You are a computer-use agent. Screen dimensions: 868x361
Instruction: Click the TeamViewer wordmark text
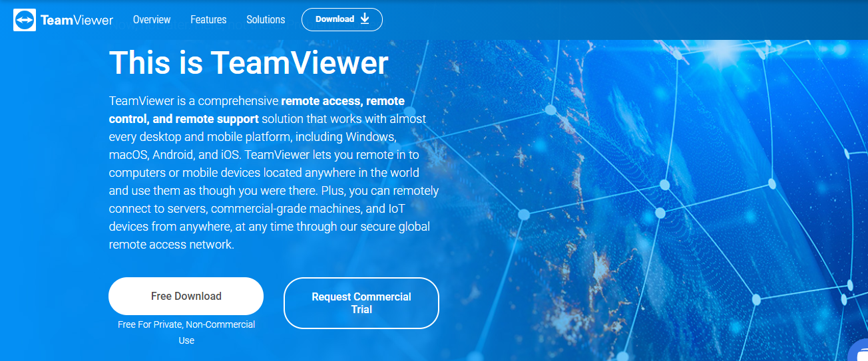(77, 21)
